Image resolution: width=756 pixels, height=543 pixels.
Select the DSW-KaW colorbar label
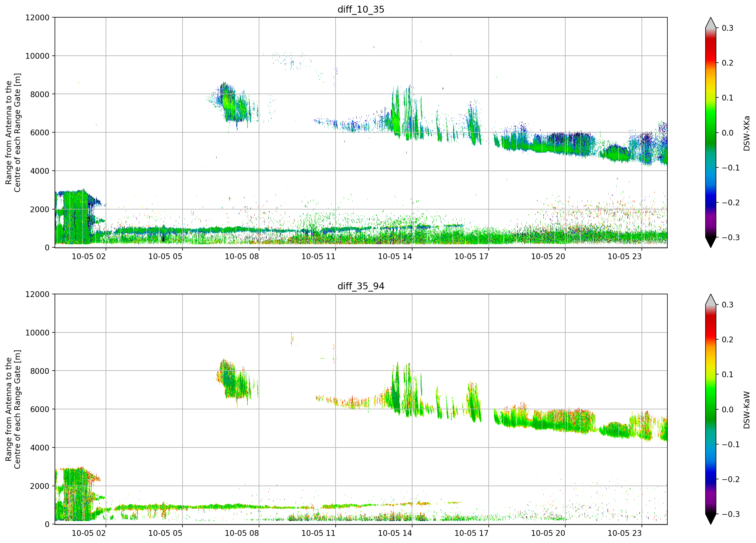coord(747,410)
